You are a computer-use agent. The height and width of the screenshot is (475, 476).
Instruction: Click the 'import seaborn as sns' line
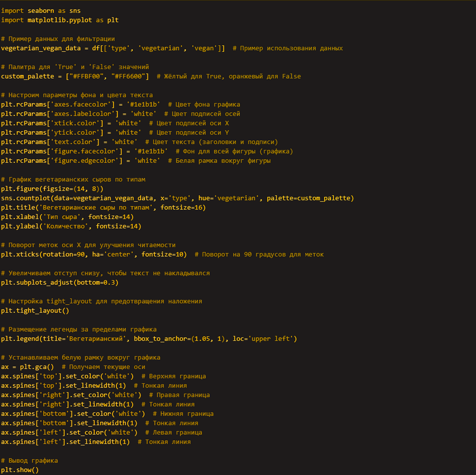pyautogui.click(x=41, y=11)
